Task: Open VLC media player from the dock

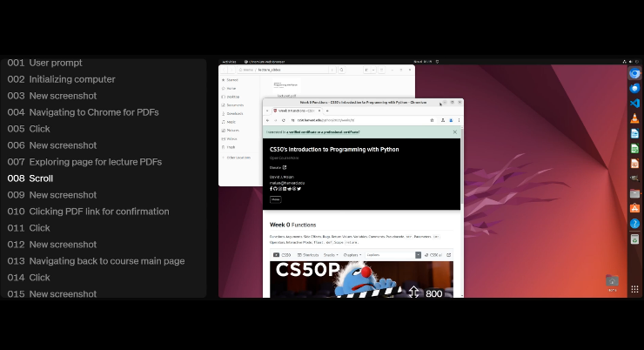Action: (x=634, y=118)
